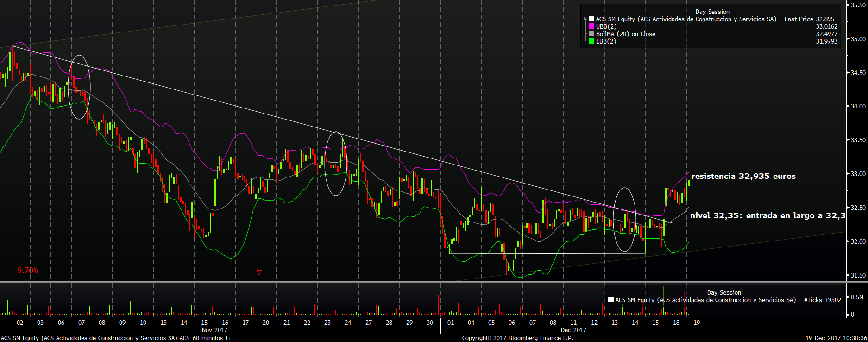Viewport: 868px width, 342px height.
Task: Click the magenta UBB(2) color swatch
Action: pos(591,26)
